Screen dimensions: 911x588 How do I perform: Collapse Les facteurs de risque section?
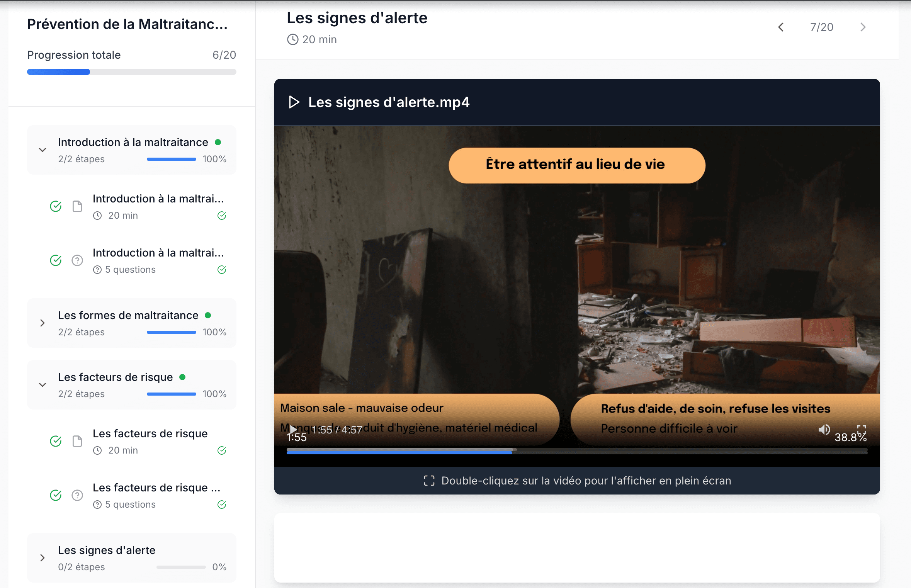coord(42,385)
